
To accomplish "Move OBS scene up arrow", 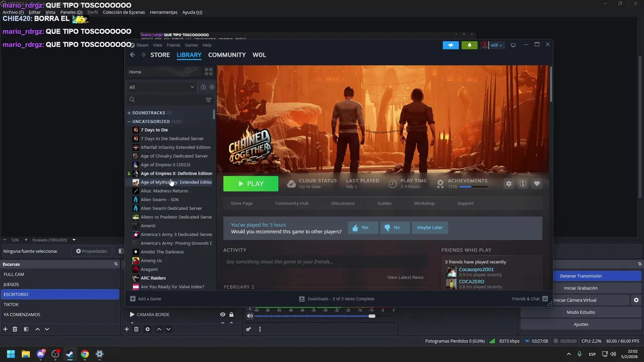I will coord(37,329).
